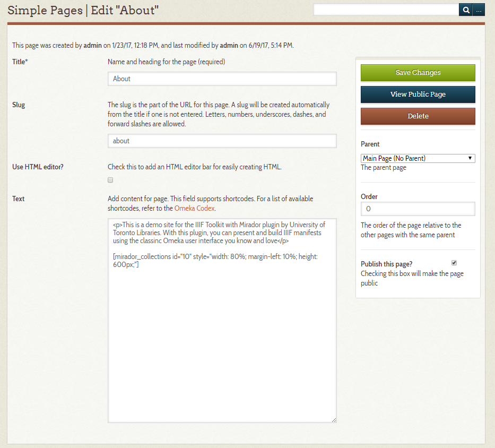Click the red Delete button
The image size is (495, 448).
(418, 116)
